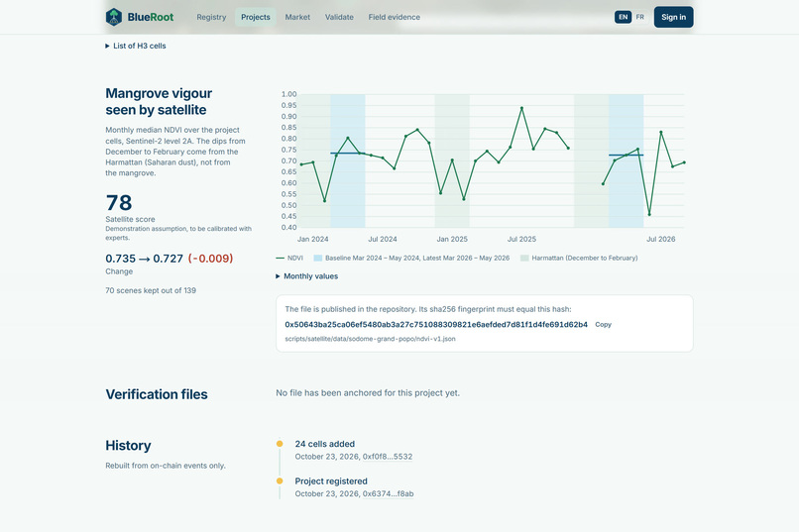Click the BlueRoot brand name text
This screenshot has width=799, height=532.
(151, 17)
